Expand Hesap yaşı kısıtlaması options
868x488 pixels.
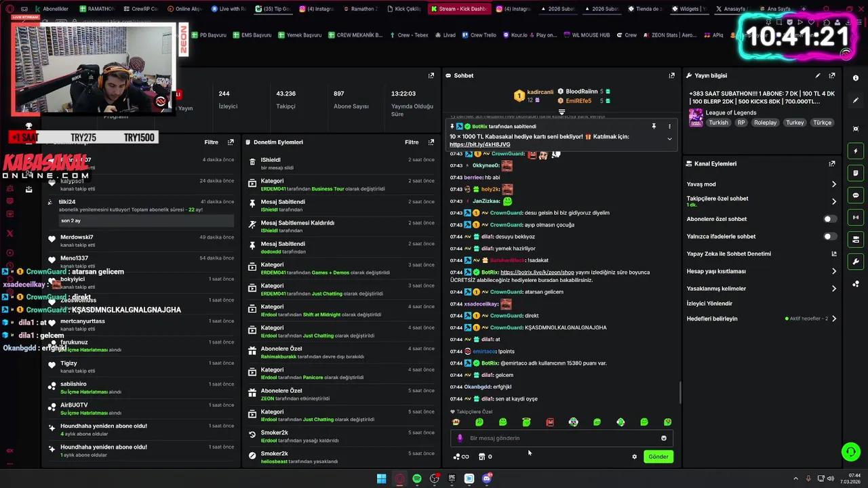(834, 271)
